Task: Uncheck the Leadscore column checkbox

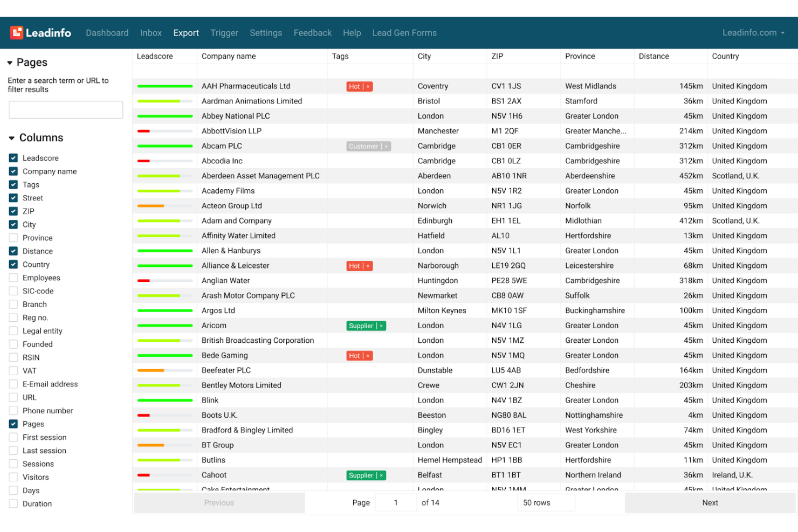Action: 13,158
